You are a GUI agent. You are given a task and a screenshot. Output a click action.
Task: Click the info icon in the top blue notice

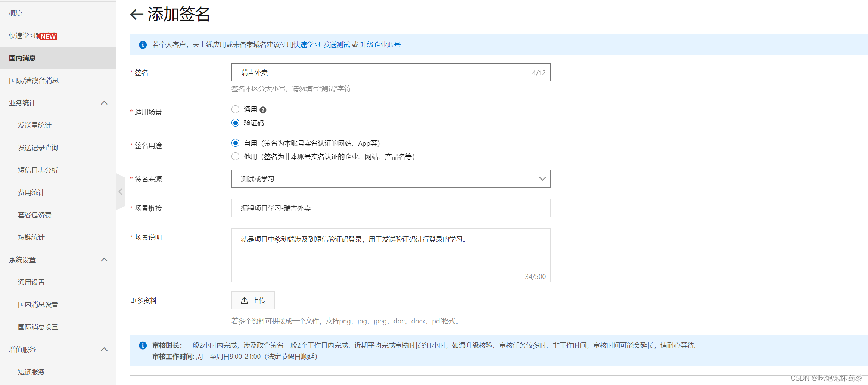[143, 45]
